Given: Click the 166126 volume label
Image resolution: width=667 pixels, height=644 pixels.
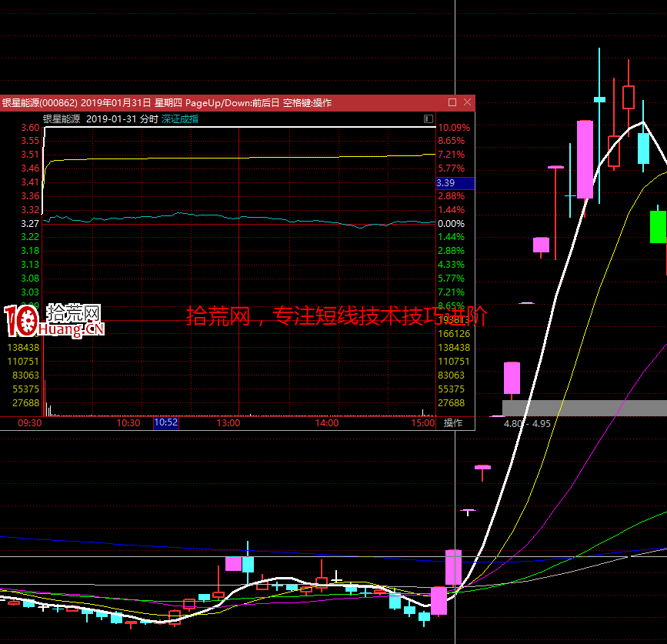Looking at the screenshot, I should click(x=454, y=334).
